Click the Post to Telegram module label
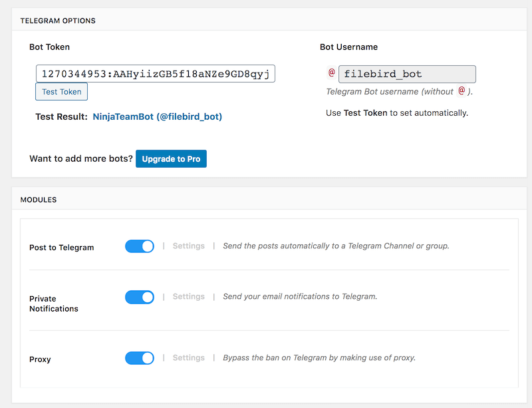 pos(61,248)
